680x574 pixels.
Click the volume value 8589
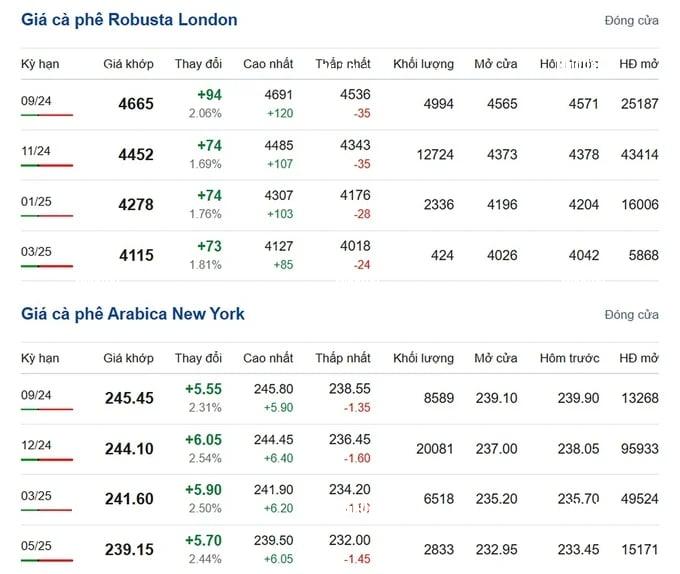438,398
